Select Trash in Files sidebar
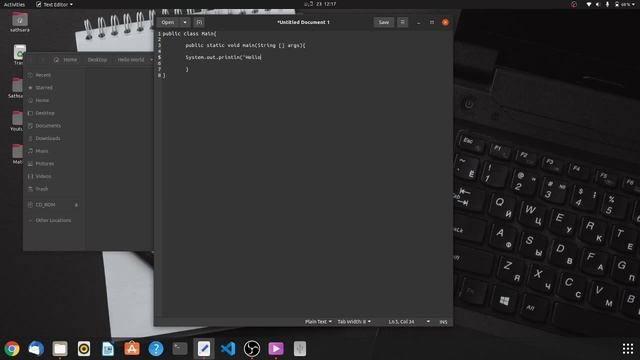Screen dimensions: 640x360 (x=42, y=189)
